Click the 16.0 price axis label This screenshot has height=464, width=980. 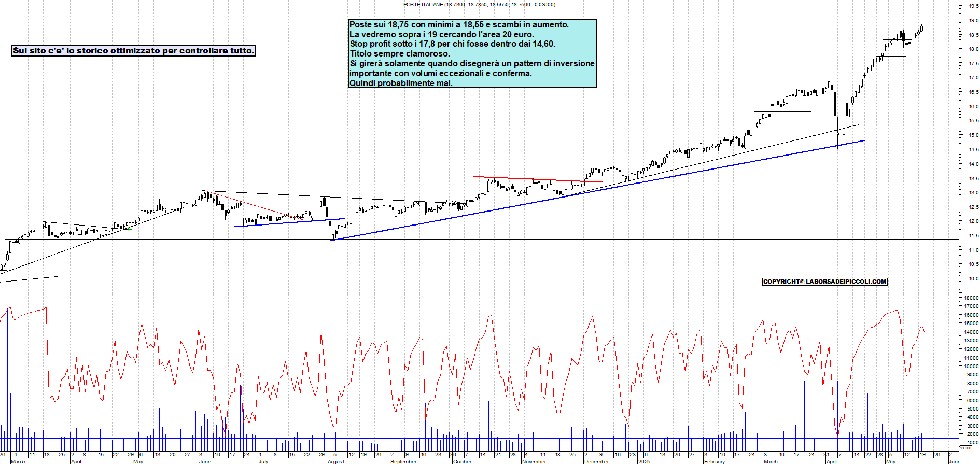coord(973,107)
